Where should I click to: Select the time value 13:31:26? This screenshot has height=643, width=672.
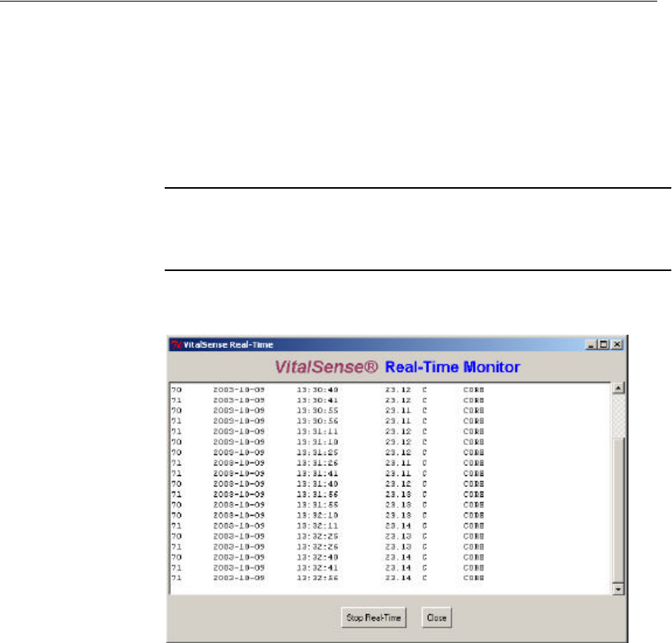point(317,463)
